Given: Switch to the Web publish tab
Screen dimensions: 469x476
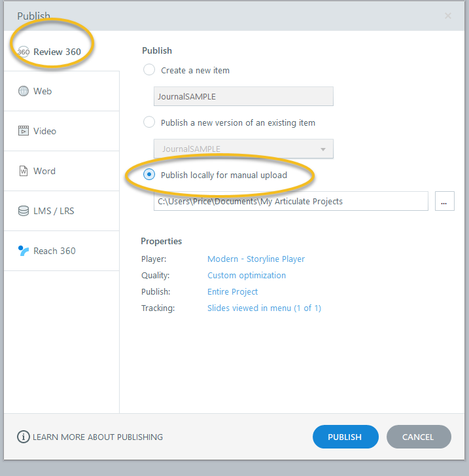Looking at the screenshot, I should (61, 92).
